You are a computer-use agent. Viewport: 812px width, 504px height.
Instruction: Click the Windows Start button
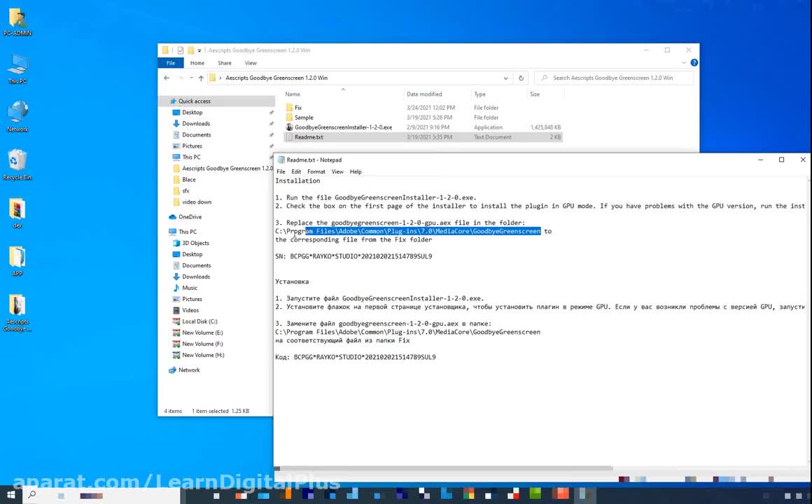(11, 495)
